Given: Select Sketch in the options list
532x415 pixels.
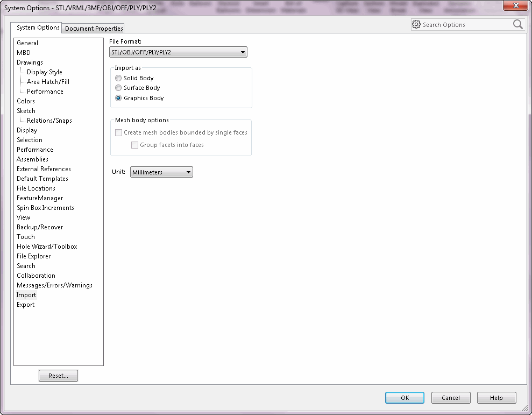Looking at the screenshot, I should (26, 111).
